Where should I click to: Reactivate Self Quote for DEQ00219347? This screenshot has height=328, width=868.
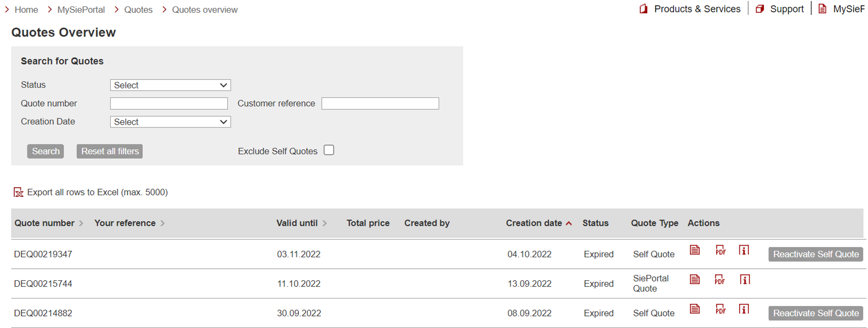tap(816, 254)
